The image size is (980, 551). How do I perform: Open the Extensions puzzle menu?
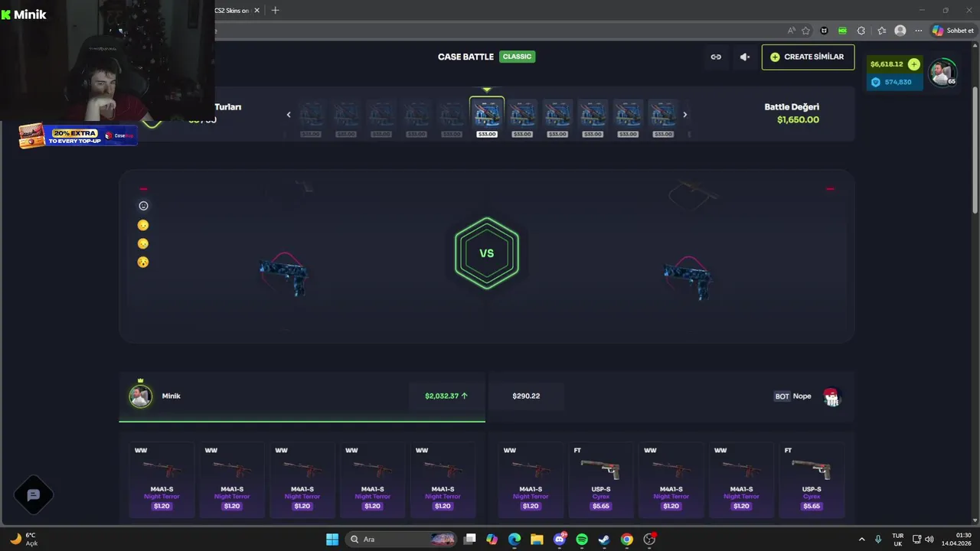[x=861, y=31]
